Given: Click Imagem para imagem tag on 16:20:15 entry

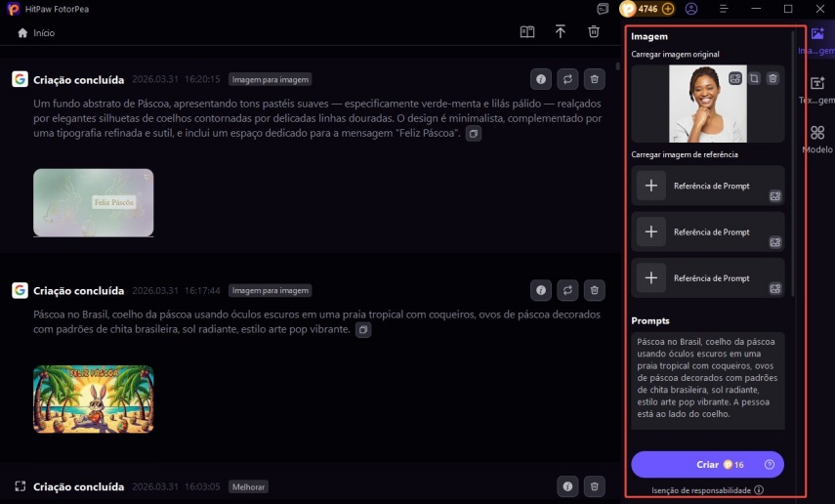Looking at the screenshot, I should coord(270,79).
